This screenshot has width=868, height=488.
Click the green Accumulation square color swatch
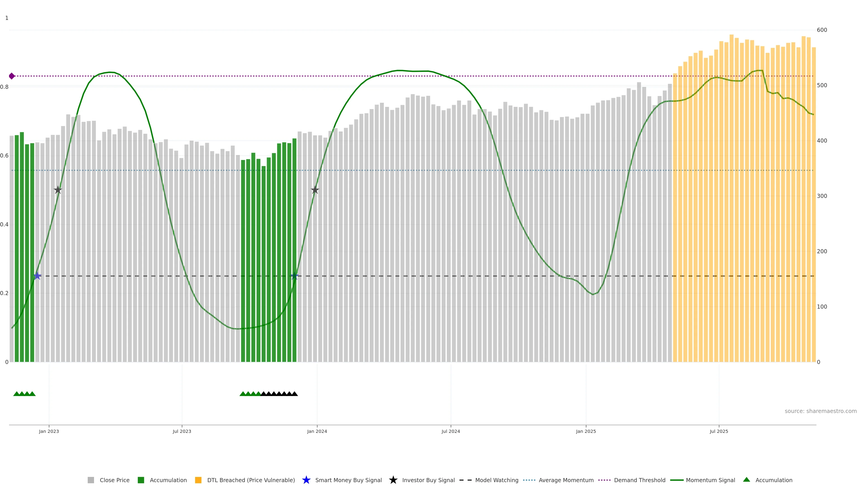(141, 480)
